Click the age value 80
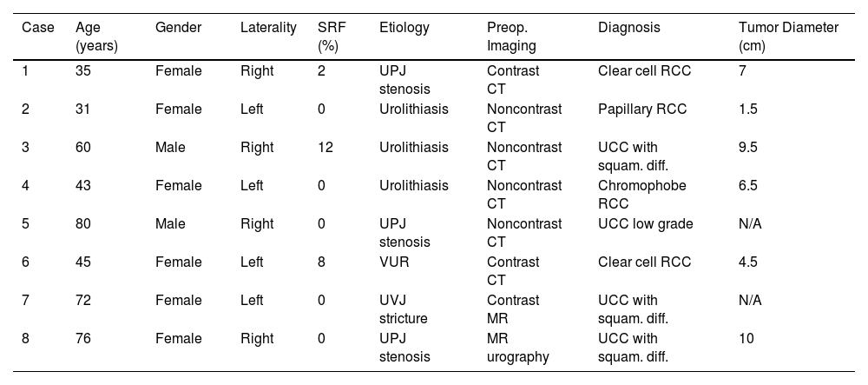Image resolution: width=868 pixels, height=385 pixels. (x=82, y=224)
